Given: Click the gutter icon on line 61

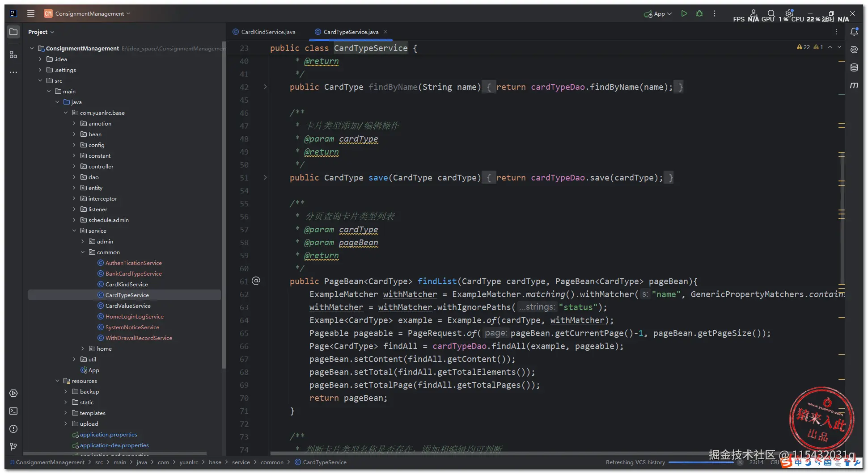Looking at the screenshot, I should [x=256, y=281].
